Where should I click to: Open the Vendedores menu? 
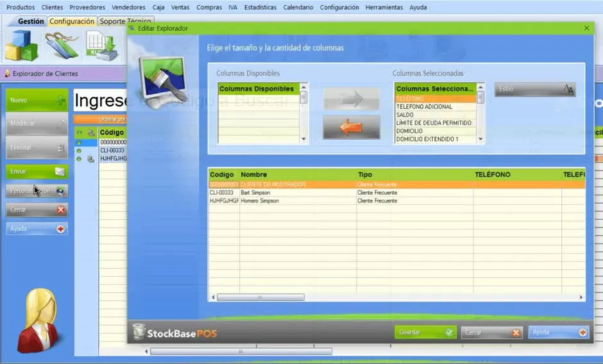click(128, 7)
